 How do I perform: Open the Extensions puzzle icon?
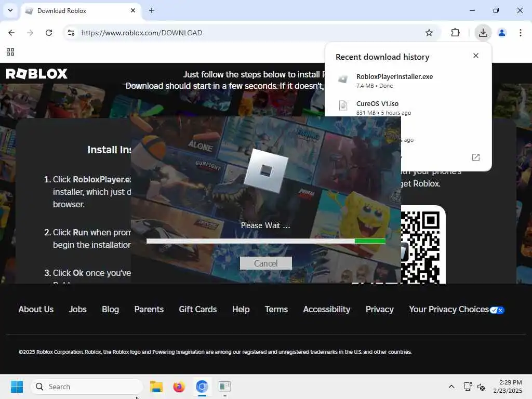pyautogui.click(x=455, y=33)
